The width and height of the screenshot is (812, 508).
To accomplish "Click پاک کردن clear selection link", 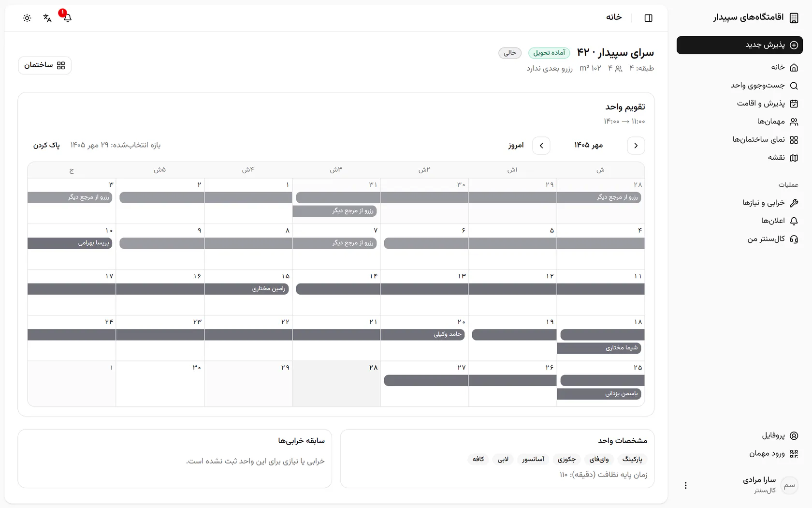I will (46, 145).
